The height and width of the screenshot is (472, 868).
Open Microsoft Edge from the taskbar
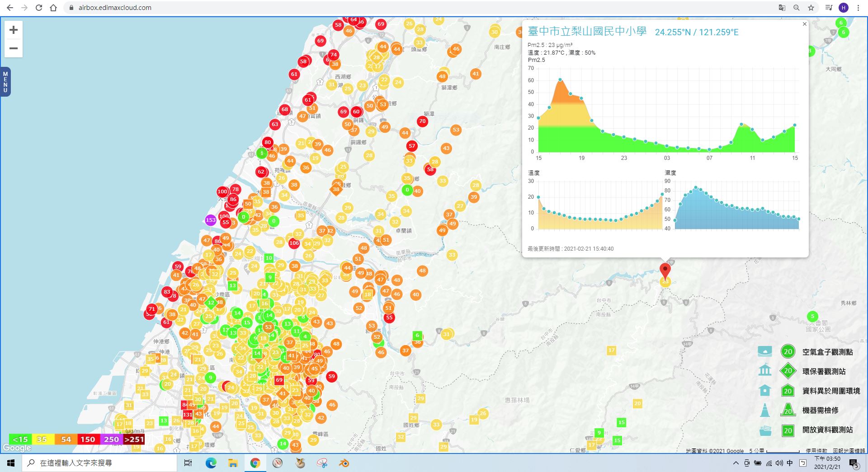[211, 463]
